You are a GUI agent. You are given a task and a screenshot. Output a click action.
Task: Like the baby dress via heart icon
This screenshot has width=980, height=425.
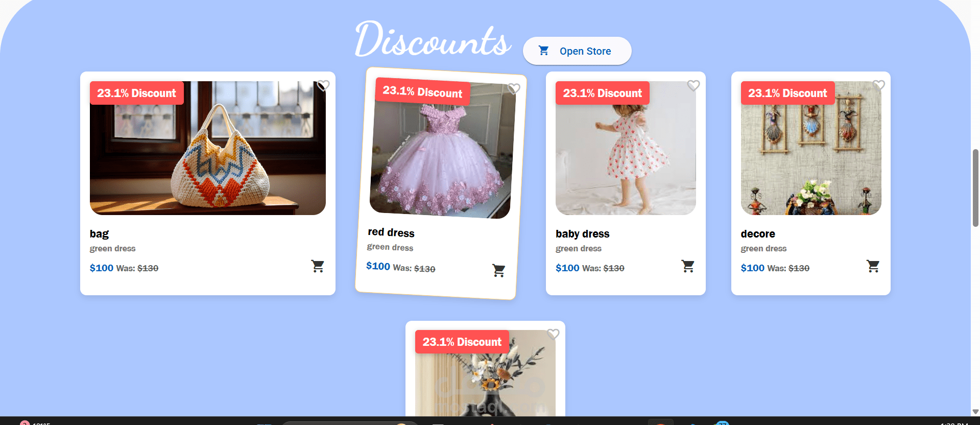coord(693,85)
